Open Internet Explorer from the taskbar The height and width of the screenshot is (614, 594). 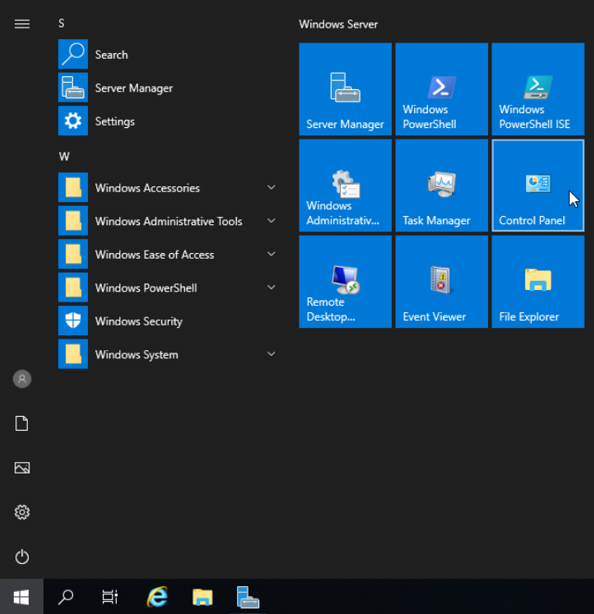[x=157, y=597]
